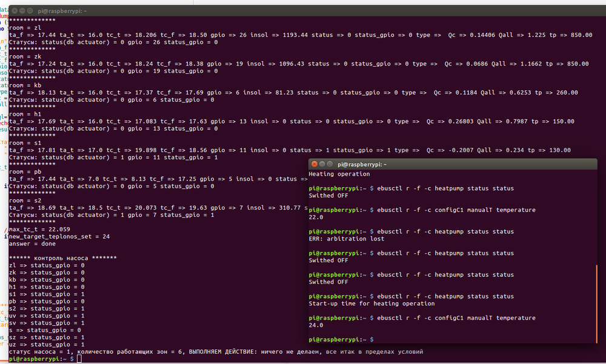Click the "ERR: arbitration lost" output line
Viewport: 606px width, 364px height.
point(346,239)
